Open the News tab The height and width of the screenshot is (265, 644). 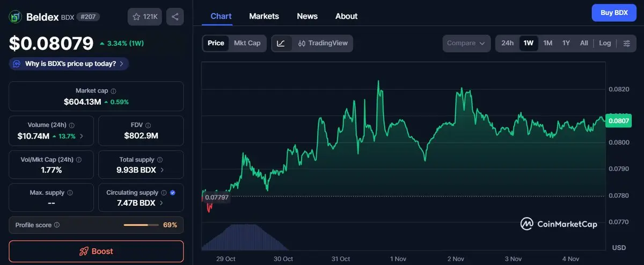307,16
